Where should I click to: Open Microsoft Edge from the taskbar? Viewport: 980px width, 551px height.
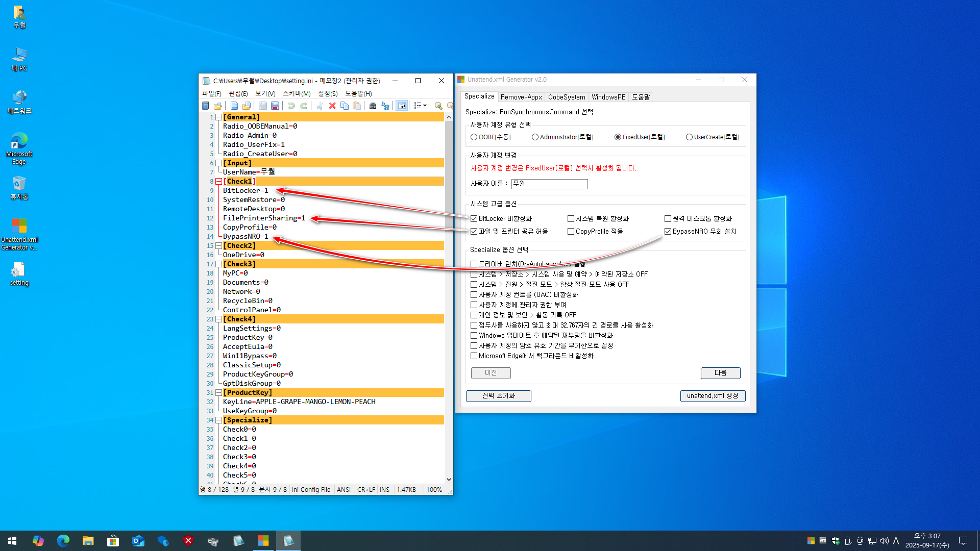[63, 541]
